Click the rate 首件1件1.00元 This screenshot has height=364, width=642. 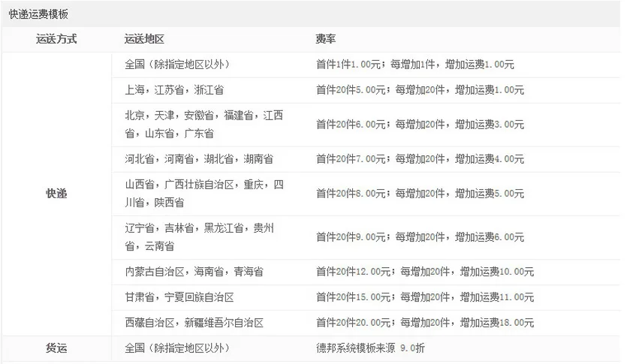click(349, 65)
